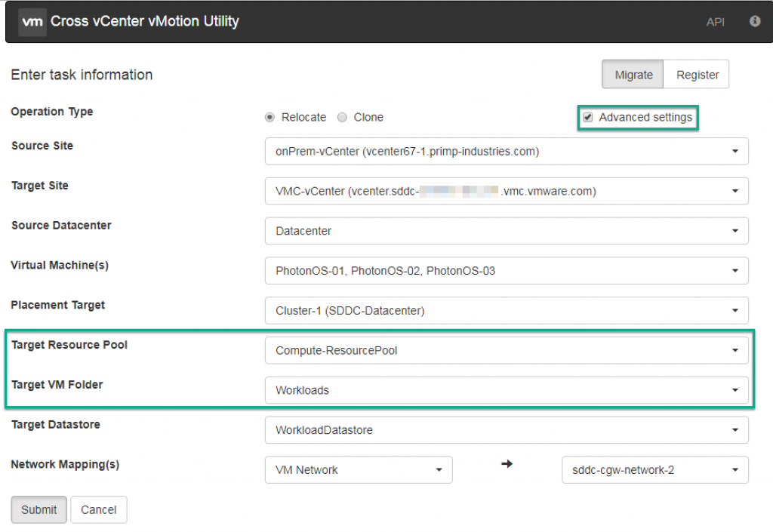
Task: Expand the sddc-cgw-network-2 dropdown
Action: (736, 469)
